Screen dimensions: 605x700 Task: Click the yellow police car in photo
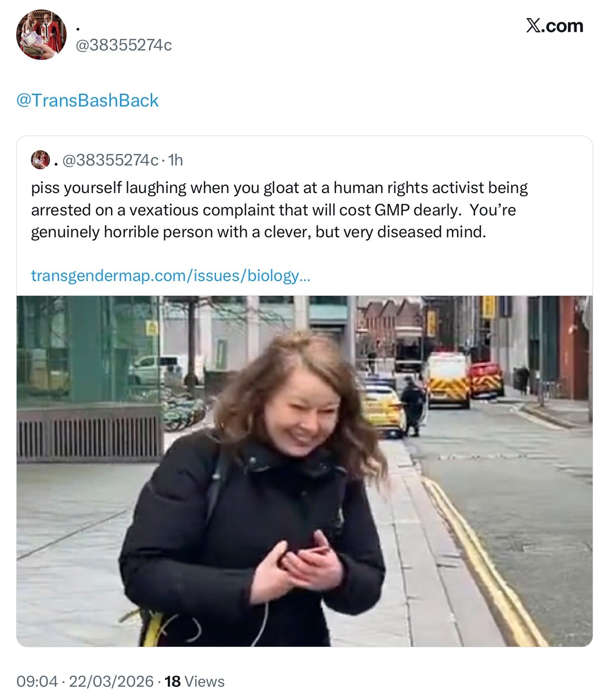(x=384, y=410)
